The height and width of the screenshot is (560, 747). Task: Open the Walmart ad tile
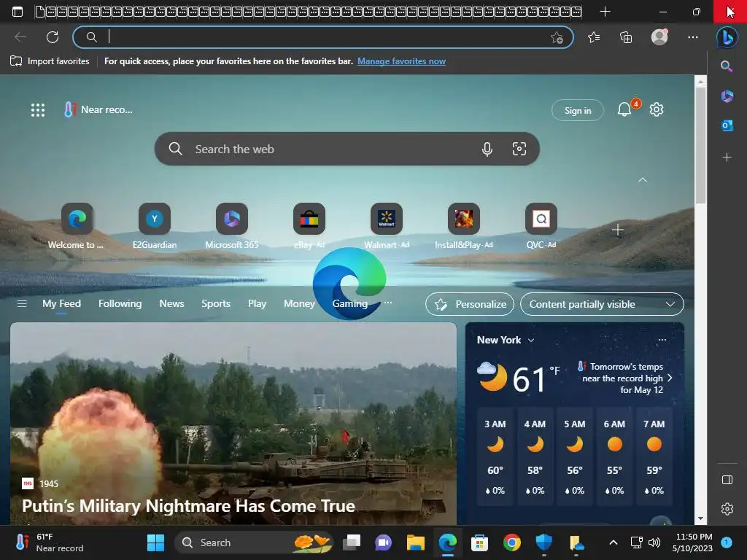coord(387,226)
